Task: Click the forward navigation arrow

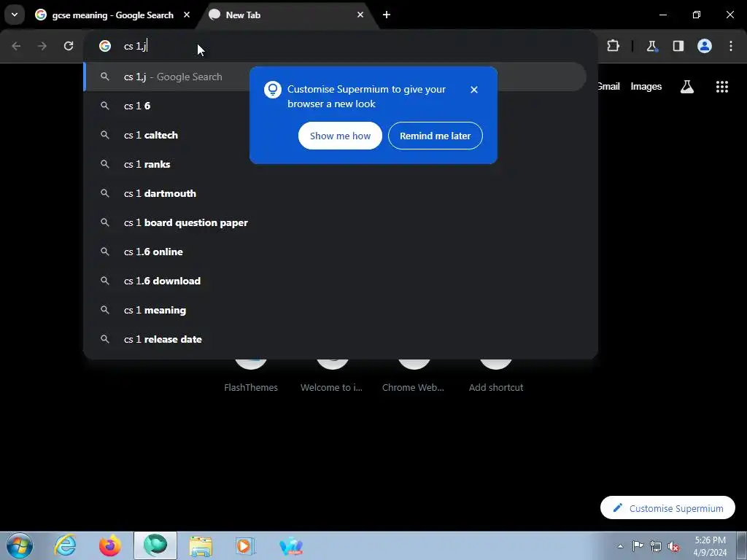Action: coord(42,46)
